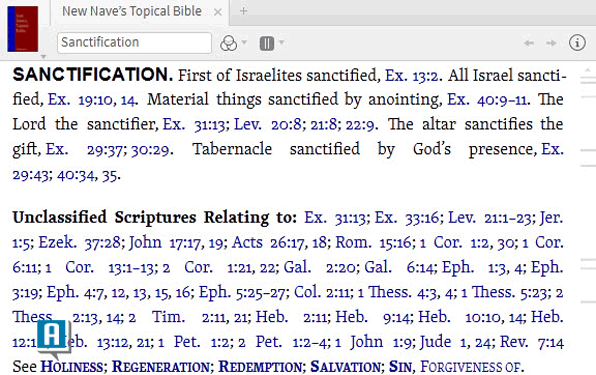Open the Gal. 2:20 reference

click(x=320, y=267)
